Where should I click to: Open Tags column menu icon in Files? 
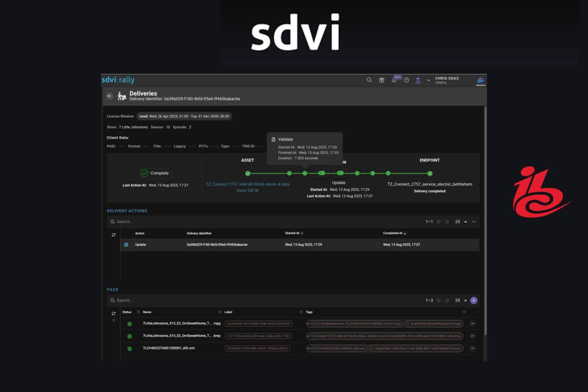(464, 312)
